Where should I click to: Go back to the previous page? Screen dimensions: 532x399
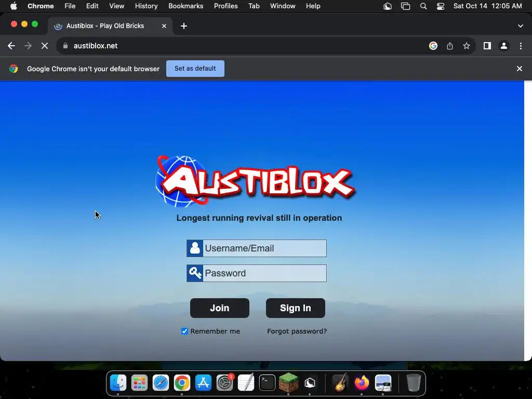point(11,46)
